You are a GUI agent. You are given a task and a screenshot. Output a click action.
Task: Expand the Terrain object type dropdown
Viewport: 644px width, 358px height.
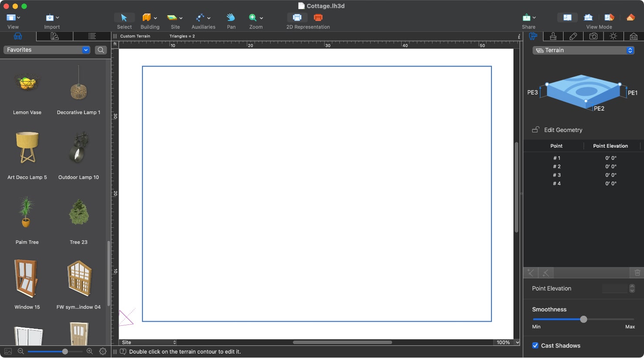click(584, 51)
